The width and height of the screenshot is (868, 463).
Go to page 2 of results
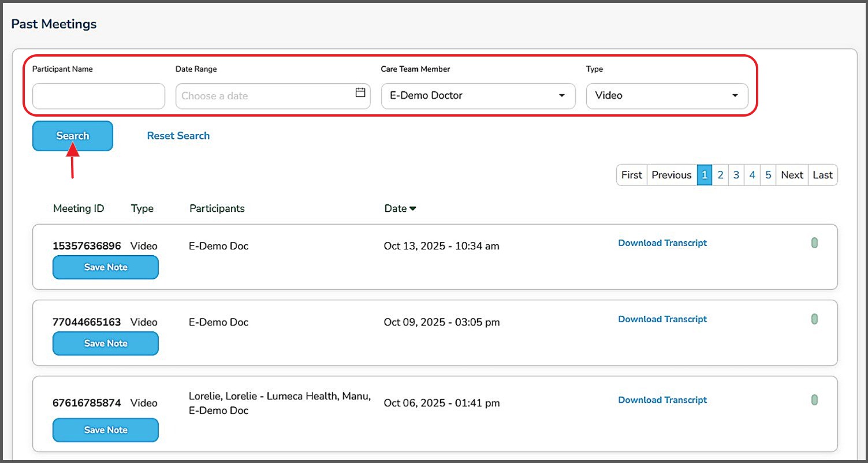coord(720,175)
